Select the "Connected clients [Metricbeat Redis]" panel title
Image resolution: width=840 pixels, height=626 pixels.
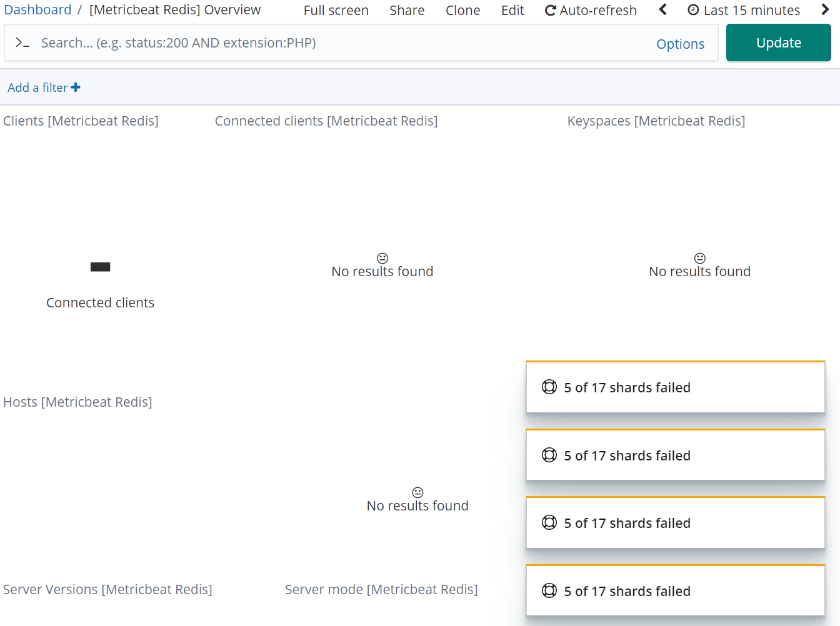(326, 121)
